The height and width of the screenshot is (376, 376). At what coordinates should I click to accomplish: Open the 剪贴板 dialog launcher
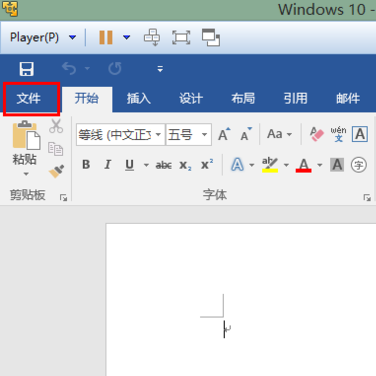[63, 198]
